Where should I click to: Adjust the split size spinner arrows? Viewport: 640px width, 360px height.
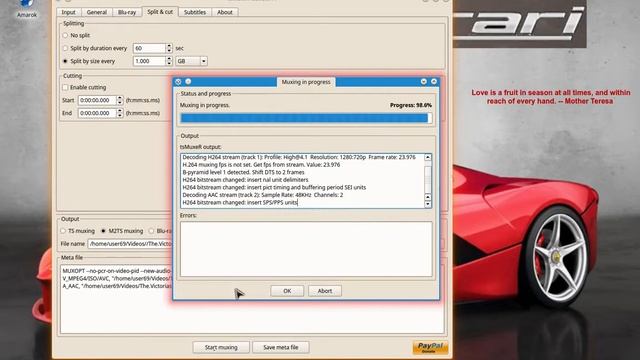click(169, 61)
